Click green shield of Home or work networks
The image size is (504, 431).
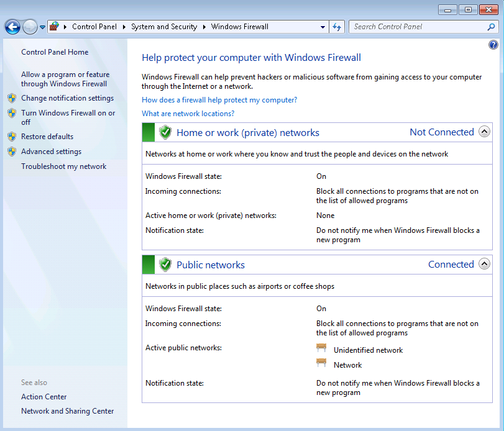coord(165,132)
